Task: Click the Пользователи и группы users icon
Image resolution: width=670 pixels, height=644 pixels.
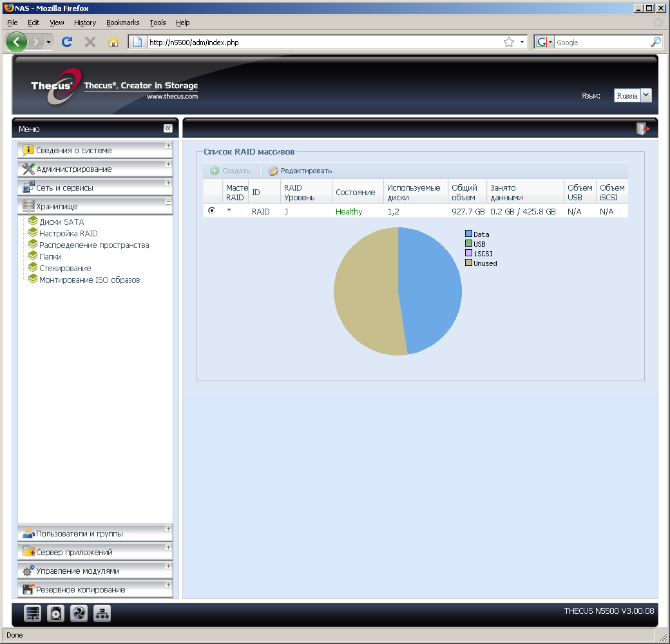Action: (28, 533)
